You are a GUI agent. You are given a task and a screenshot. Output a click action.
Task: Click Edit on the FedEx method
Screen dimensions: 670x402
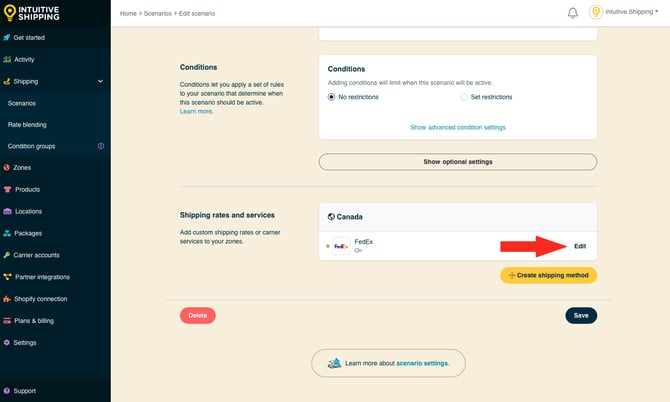click(x=580, y=246)
